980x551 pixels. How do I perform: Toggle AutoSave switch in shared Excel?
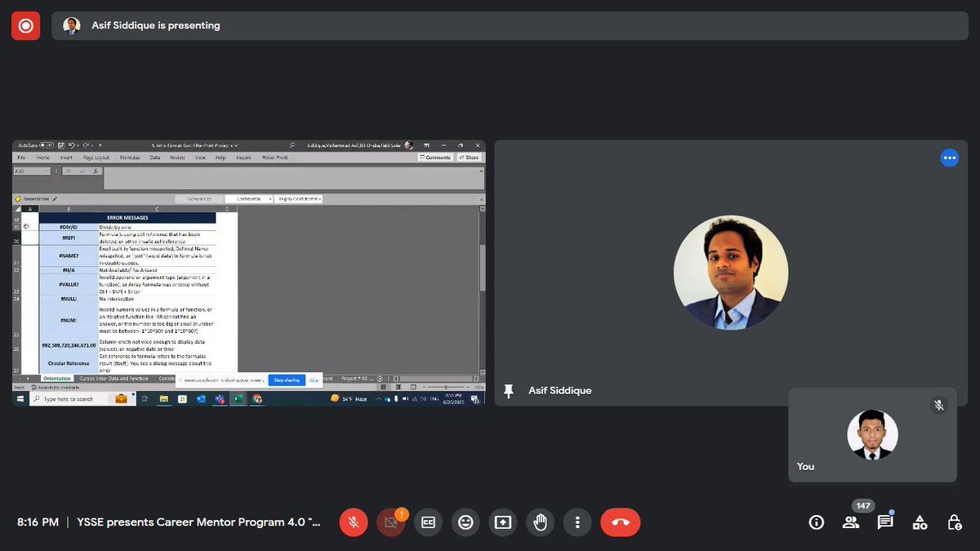pos(47,145)
